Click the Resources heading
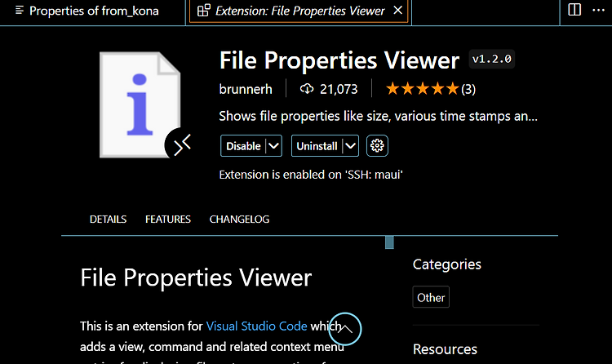This screenshot has height=364, width=612. pyautogui.click(x=445, y=349)
